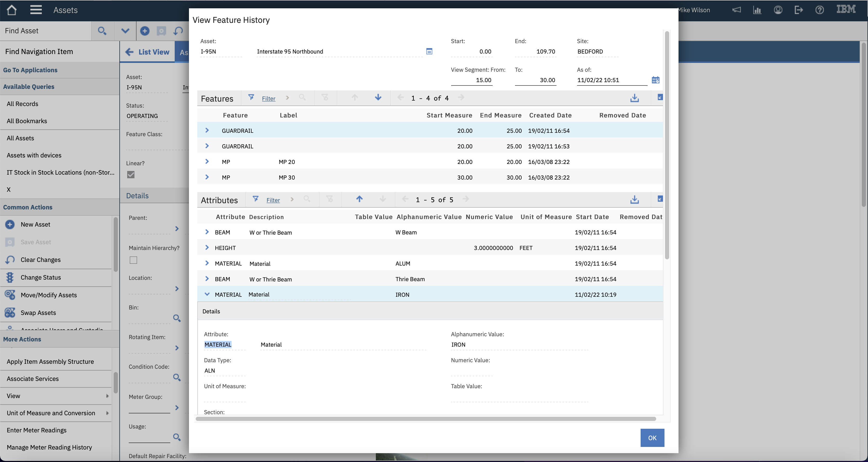
Task: Expand the HEIGHT attribute row
Action: [x=207, y=247]
